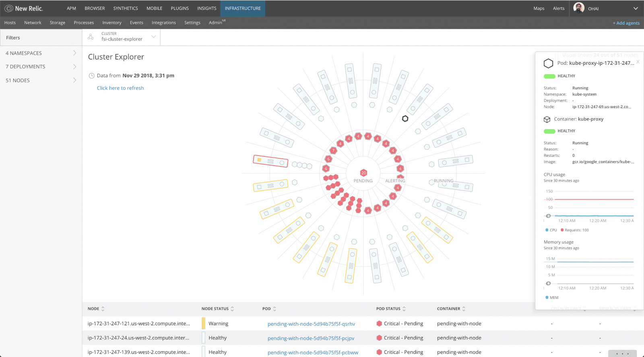This screenshot has width=644, height=357.
Task: Sort by the NODE STATUS column
Action: point(218,309)
